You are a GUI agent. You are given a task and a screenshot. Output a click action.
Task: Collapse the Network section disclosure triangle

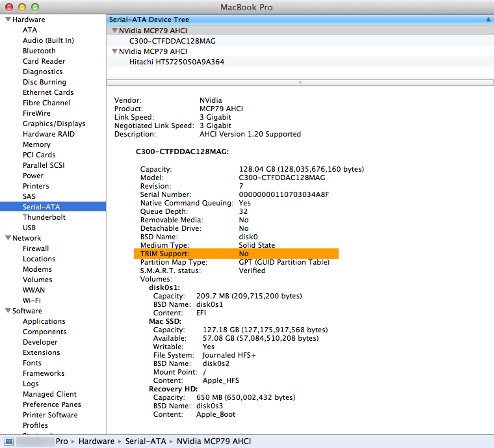[x=7, y=238]
